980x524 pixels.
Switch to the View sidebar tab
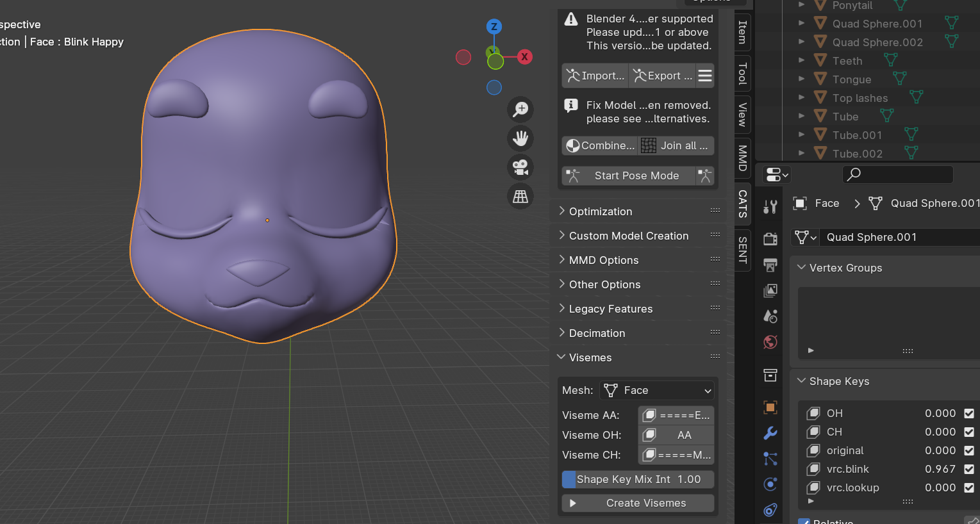click(742, 115)
